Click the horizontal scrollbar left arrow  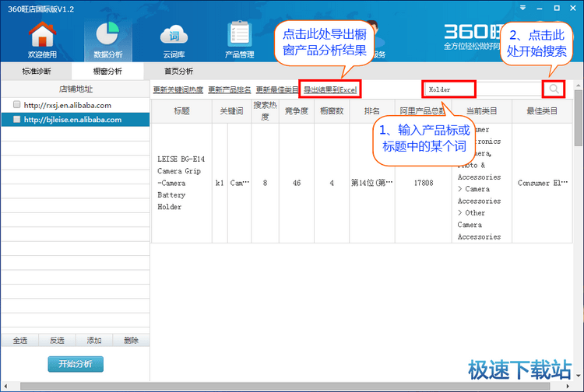5,387
